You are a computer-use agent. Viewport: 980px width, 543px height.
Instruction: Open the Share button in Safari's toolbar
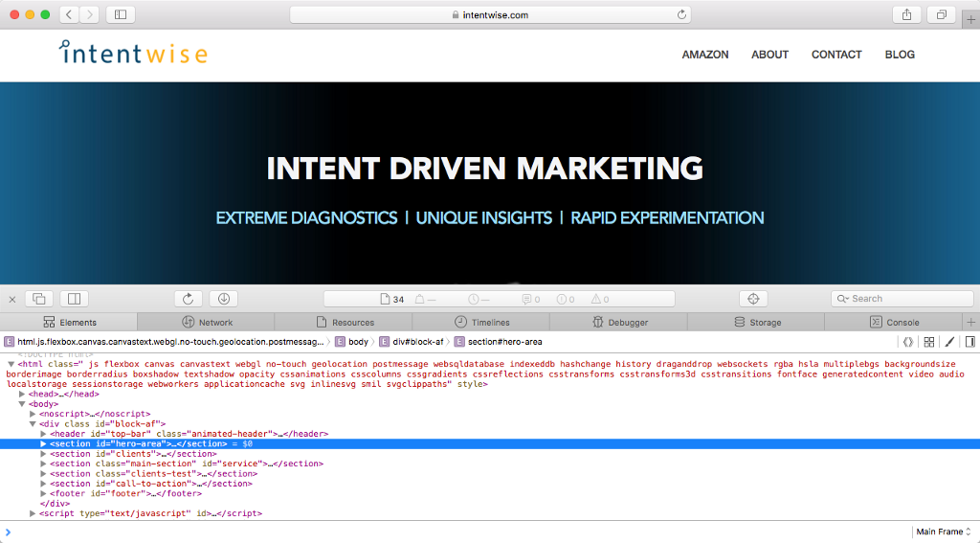(x=906, y=14)
